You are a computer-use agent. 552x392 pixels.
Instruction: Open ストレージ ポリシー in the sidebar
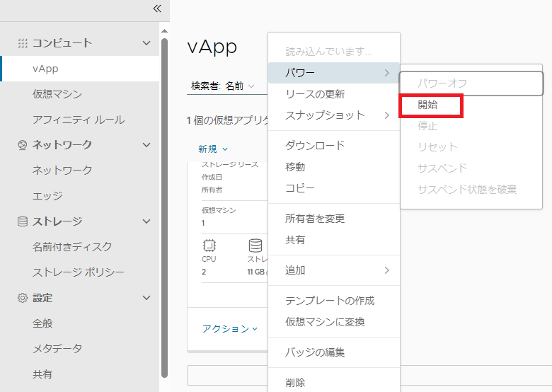pyautogui.click(x=79, y=272)
